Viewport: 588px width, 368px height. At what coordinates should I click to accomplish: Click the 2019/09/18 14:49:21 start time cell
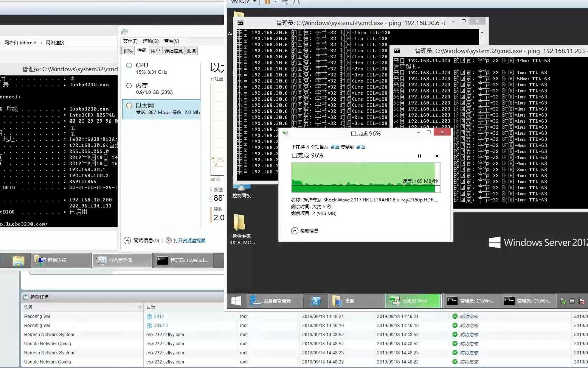click(323, 317)
